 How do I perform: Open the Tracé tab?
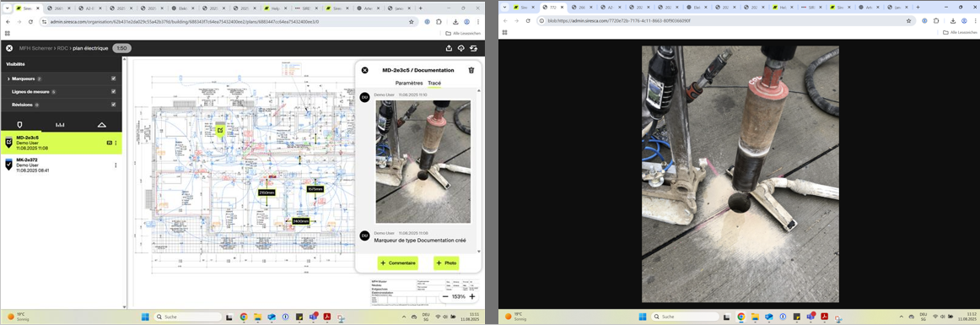[434, 83]
